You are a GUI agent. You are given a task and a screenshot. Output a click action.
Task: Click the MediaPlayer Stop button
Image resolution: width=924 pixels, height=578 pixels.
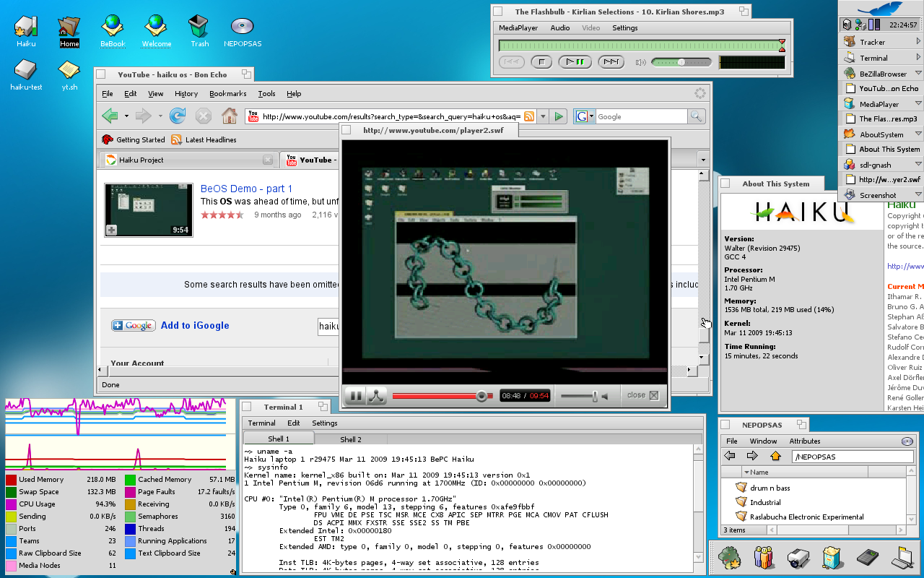coord(541,62)
